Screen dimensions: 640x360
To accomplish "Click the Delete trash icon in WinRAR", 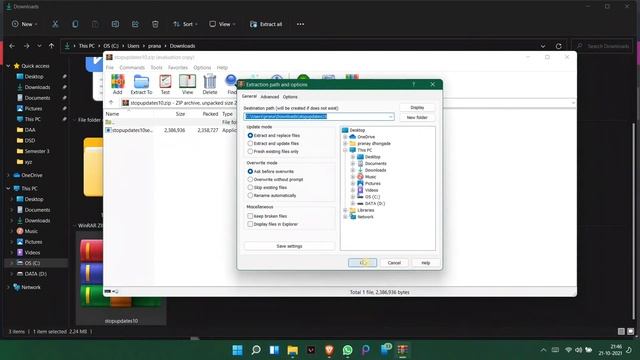I will pos(210,84).
